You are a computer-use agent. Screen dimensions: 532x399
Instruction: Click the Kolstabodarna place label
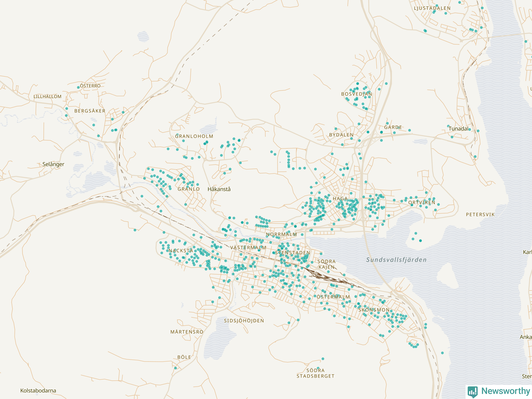pyautogui.click(x=38, y=390)
